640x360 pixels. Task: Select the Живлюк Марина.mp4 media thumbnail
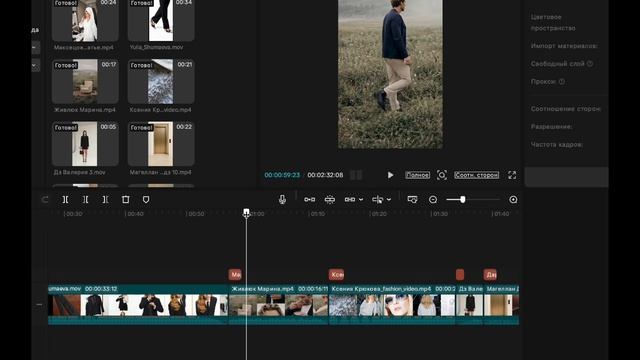point(85,82)
